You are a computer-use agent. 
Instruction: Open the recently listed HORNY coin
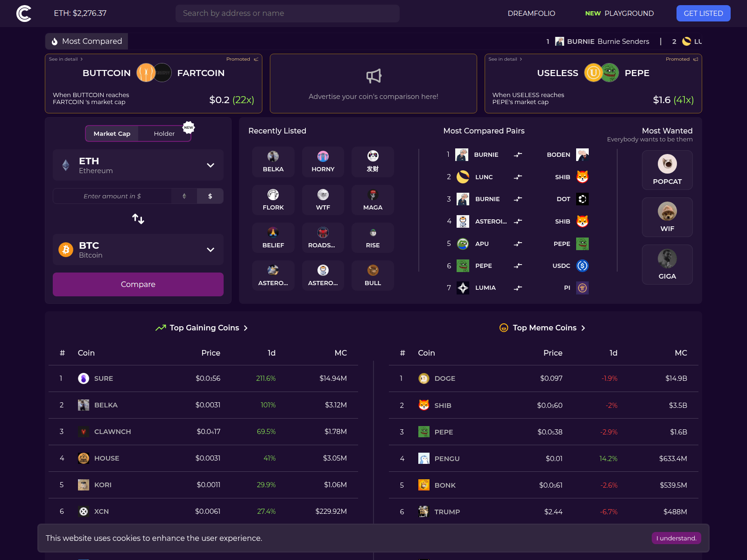tap(323, 162)
